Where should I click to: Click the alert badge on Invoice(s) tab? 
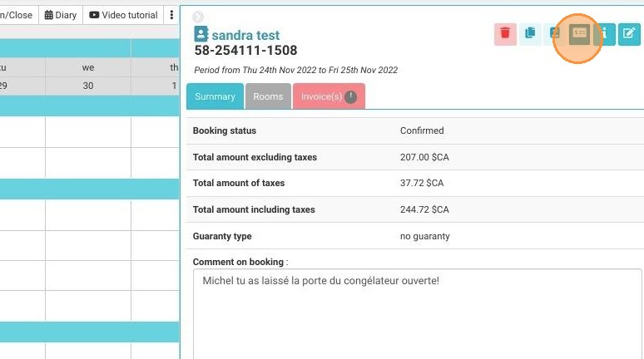click(x=350, y=97)
